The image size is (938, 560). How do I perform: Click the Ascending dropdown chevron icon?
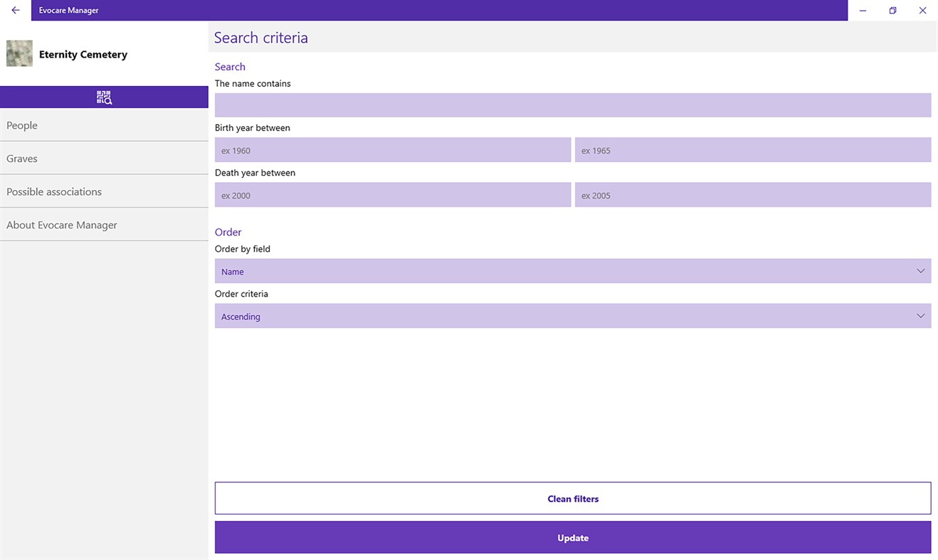coord(921,316)
